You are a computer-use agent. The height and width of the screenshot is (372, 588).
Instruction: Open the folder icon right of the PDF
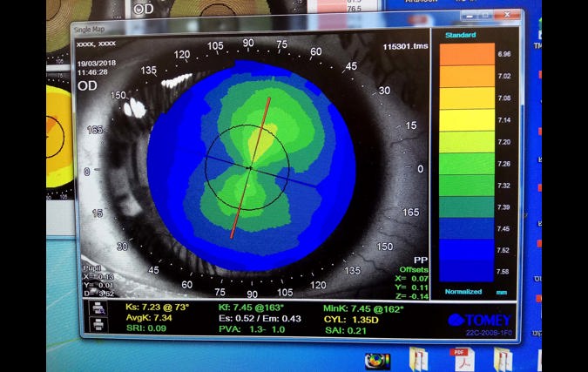[x=503, y=360]
